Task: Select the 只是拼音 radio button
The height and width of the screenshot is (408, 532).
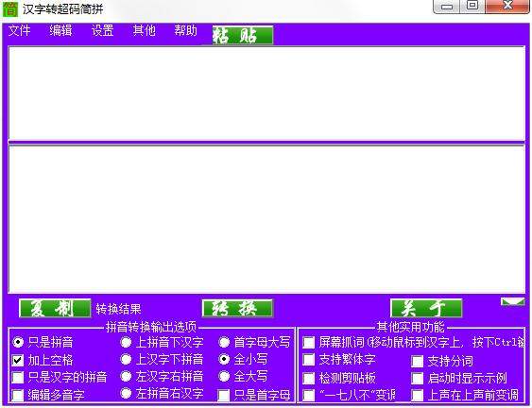Action: click(18, 342)
